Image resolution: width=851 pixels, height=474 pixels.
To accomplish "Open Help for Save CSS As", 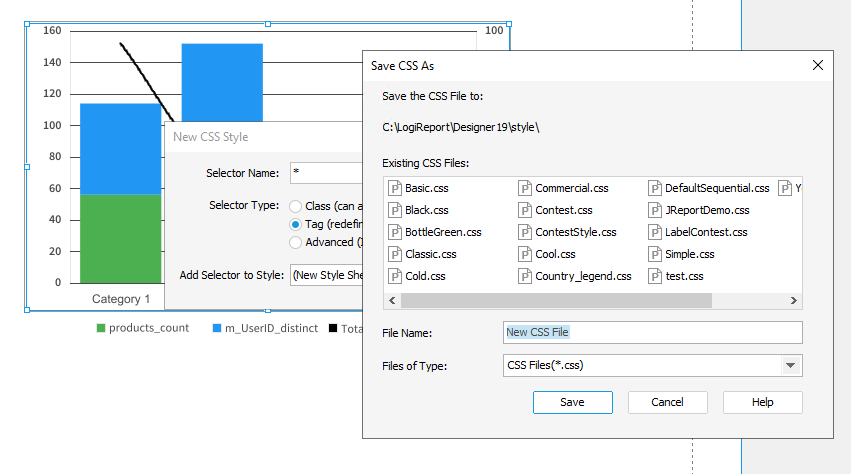I will click(x=763, y=402).
